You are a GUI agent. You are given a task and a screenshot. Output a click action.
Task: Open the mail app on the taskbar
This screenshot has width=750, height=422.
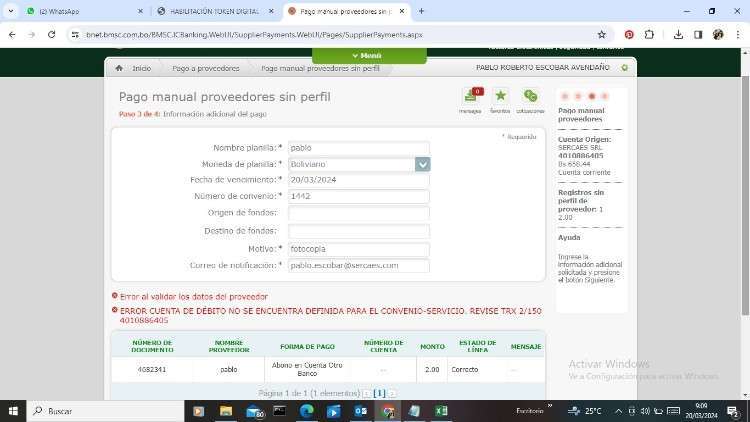[254, 411]
